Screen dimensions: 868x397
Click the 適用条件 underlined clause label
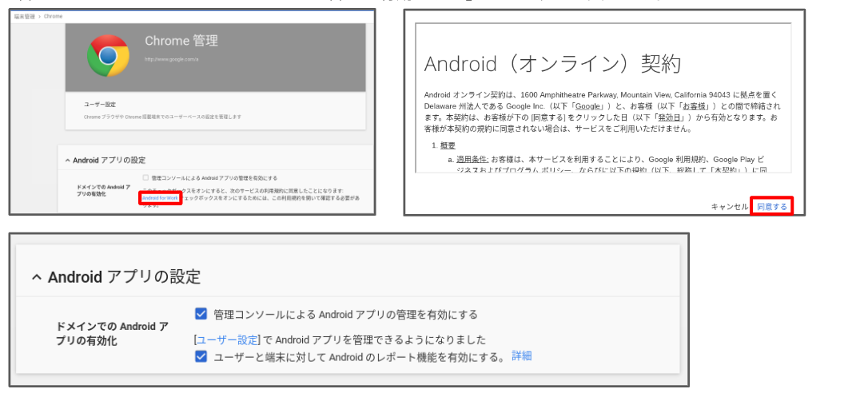click(472, 159)
